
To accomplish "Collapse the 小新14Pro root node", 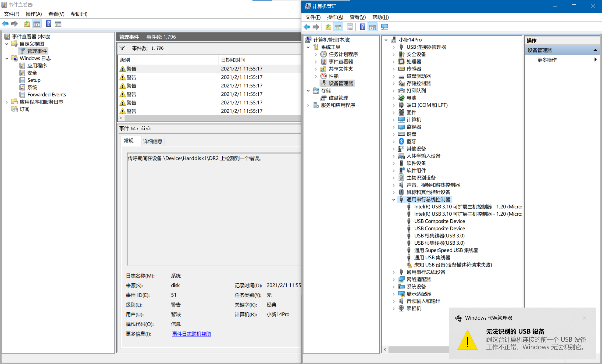I will 386,40.
